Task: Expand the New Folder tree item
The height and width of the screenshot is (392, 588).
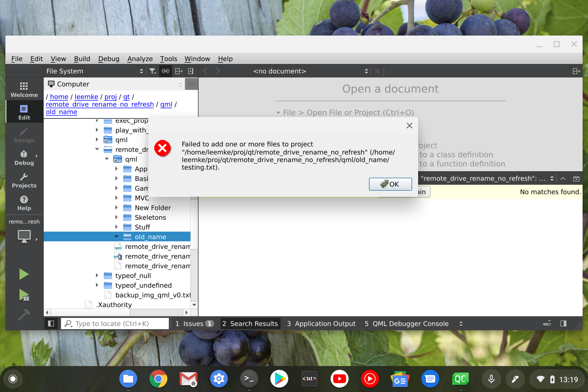Action: coord(116,208)
